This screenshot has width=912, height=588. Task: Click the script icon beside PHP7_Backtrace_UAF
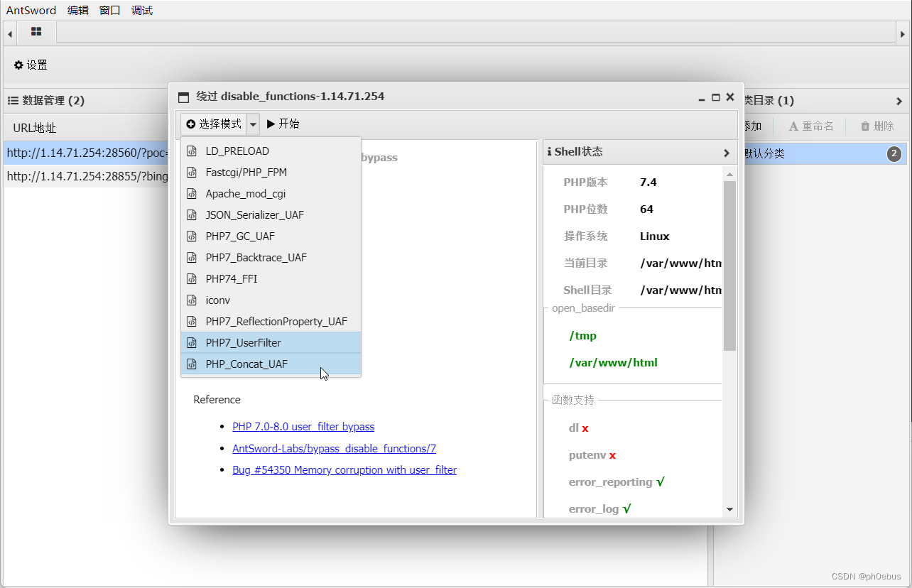pos(191,257)
